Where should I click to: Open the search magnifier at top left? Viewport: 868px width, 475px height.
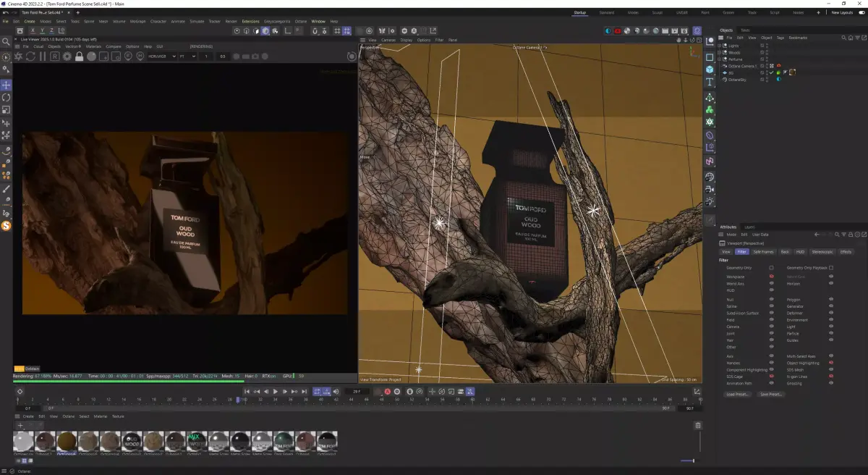6,43
